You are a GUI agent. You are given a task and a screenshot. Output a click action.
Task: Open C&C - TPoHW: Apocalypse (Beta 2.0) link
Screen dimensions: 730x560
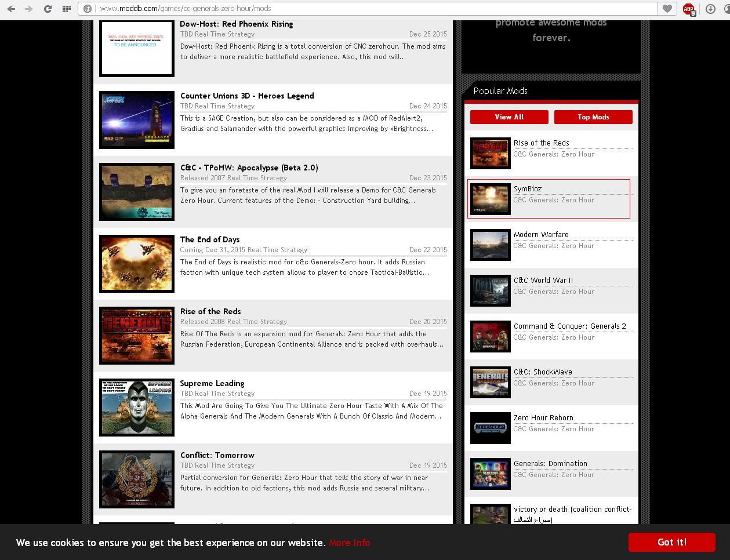click(249, 168)
